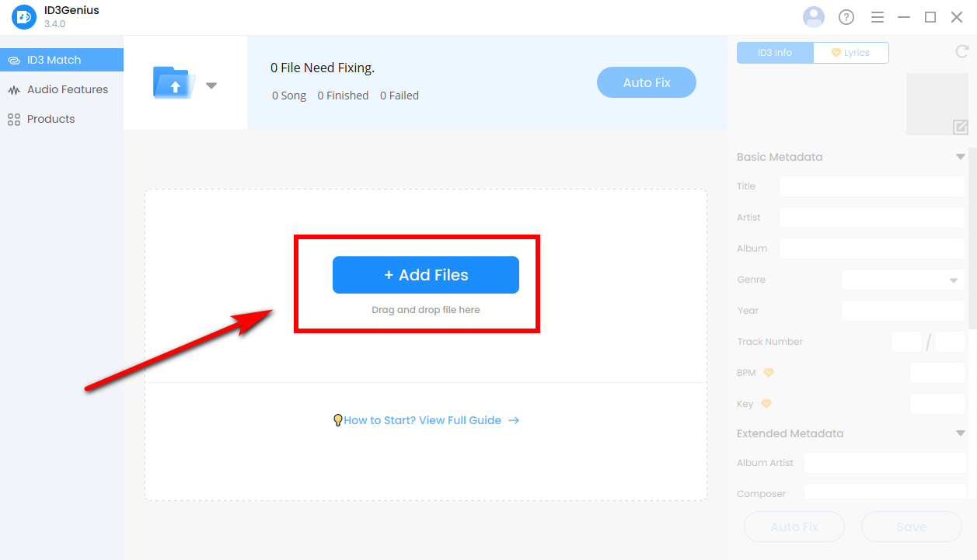This screenshot has width=977, height=560.
Task: Click the ID3Genius app logo
Action: click(x=23, y=17)
